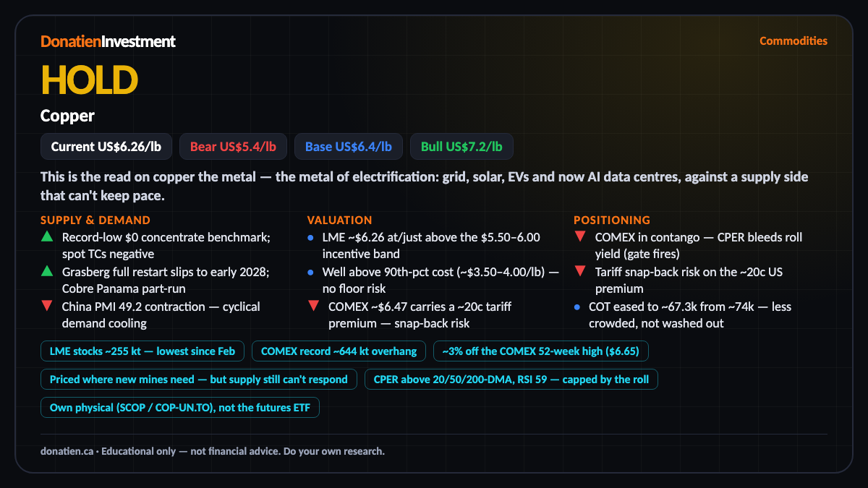
Task: Click the red triangle next to tariff snap-back risk
Action: (x=579, y=271)
